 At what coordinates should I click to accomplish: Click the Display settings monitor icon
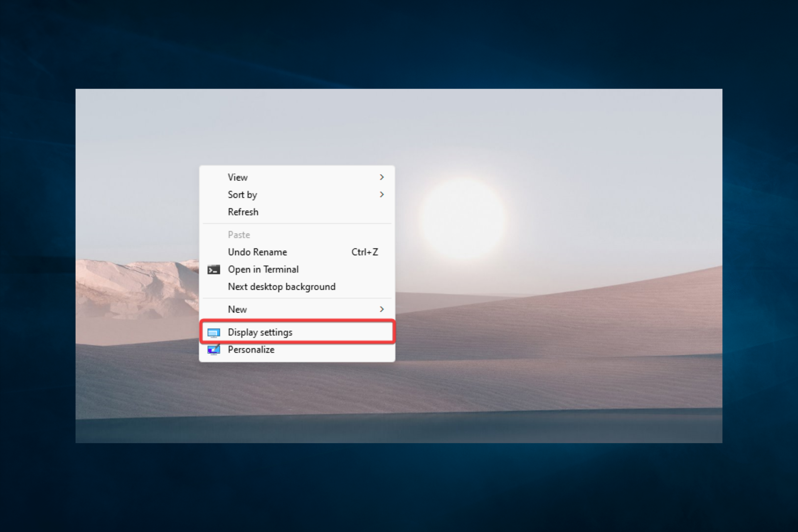(214, 332)
